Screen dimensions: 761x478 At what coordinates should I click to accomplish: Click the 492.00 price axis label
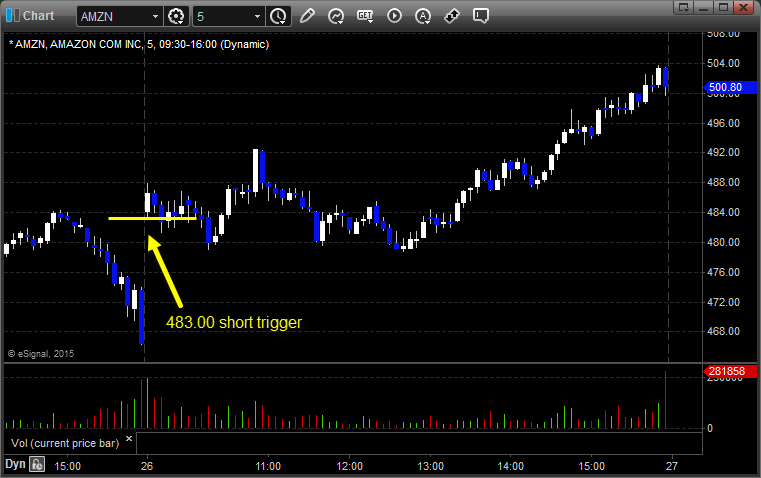723,152
